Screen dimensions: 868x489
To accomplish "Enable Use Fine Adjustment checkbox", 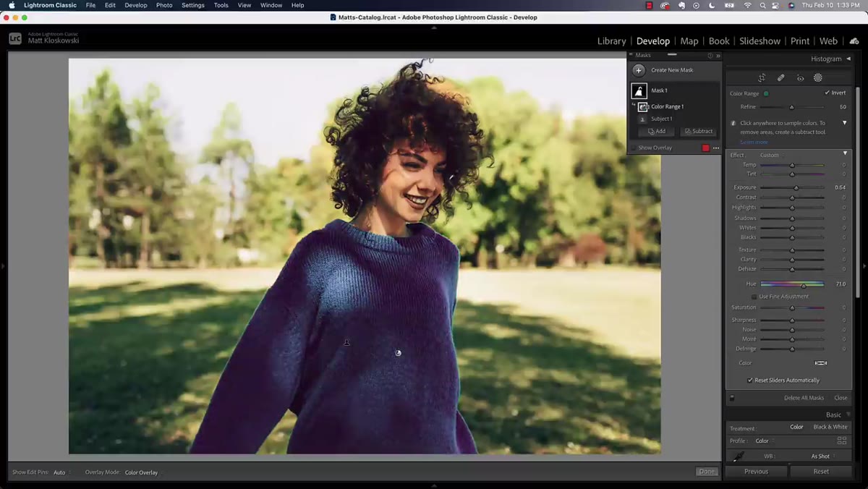I will 754,297.
